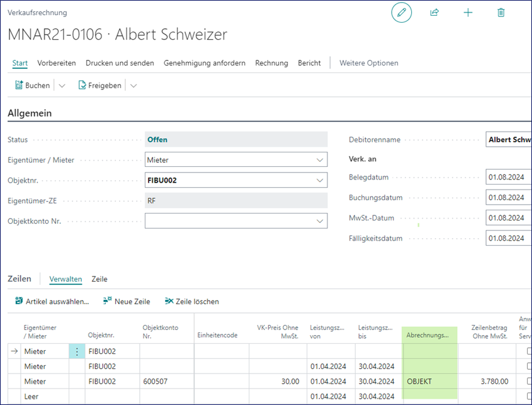This screenshot has height=405, width=532.
Task: Click the Belegdatum date field
Action: pyautogui.click(x=507, y=177)
